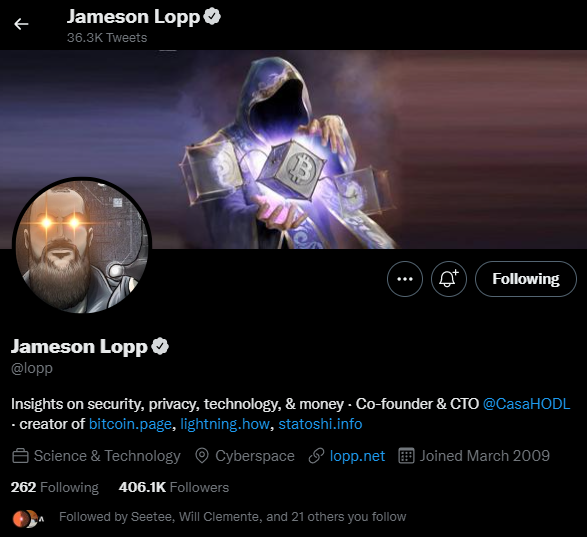Open the lightning.how link
This screenshot has height=537, width=587.
point(225,424)
